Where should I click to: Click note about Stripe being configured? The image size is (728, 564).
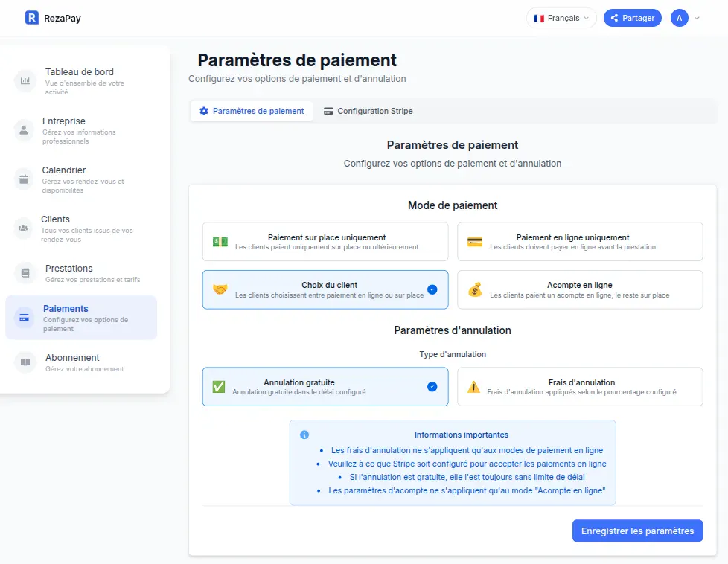point(467,464)
